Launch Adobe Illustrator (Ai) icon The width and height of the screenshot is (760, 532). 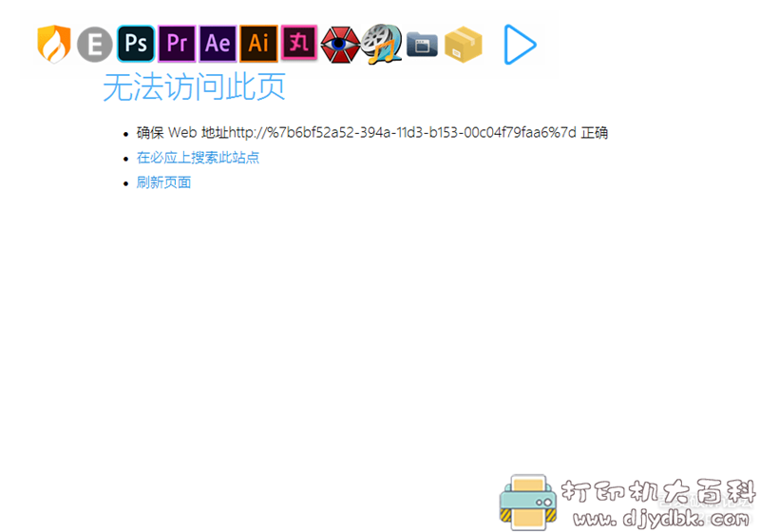pyautogui.click(x=258, y=44)
